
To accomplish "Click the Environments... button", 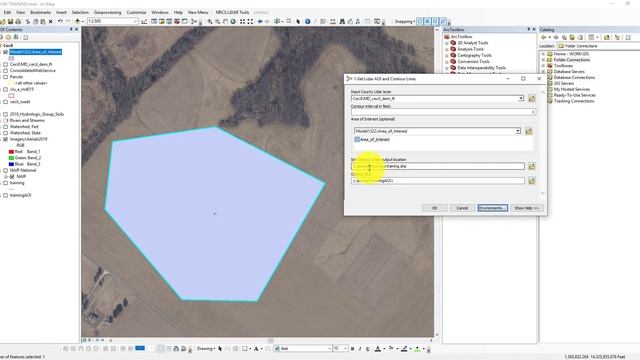I will coord(493,208).
